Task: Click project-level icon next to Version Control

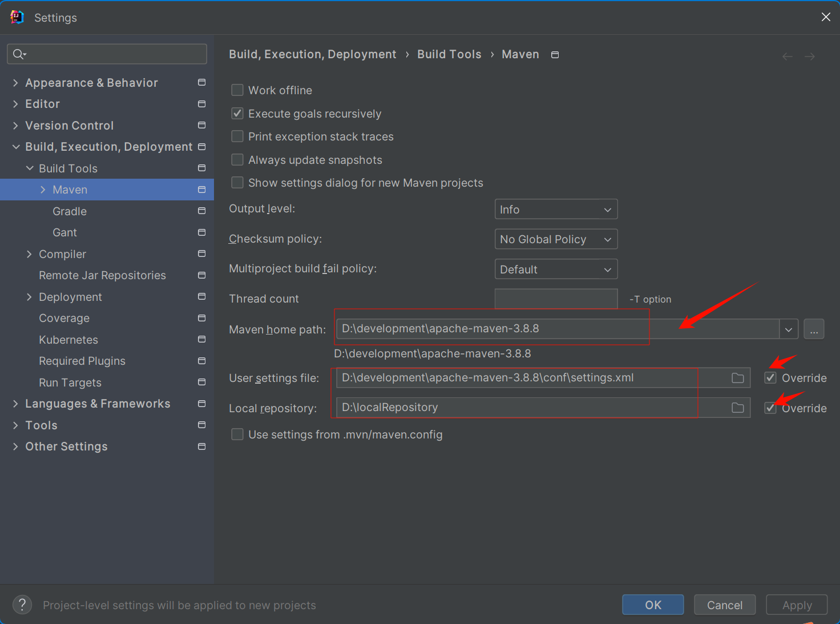Action: pyautogui.click(x=201, y=125)
